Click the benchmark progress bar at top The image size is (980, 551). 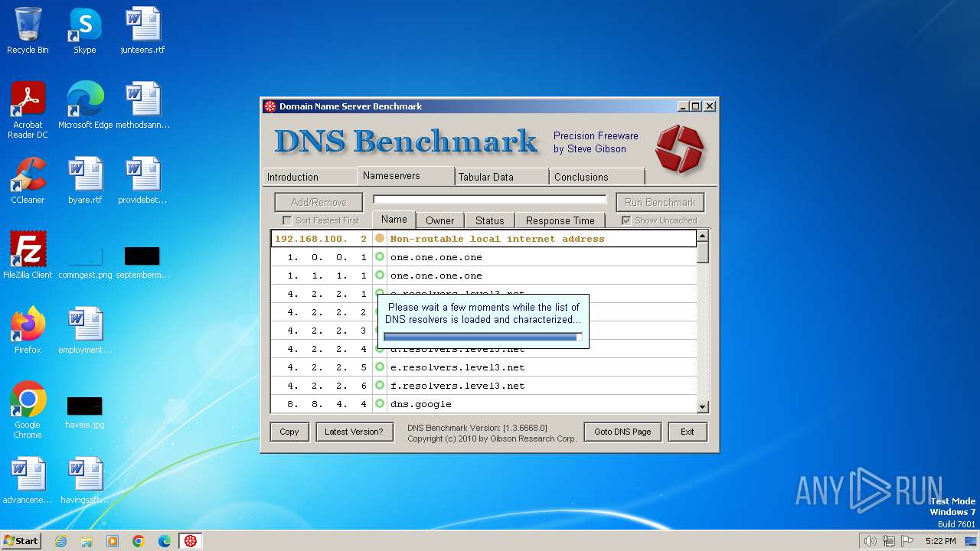coord(490,200)
